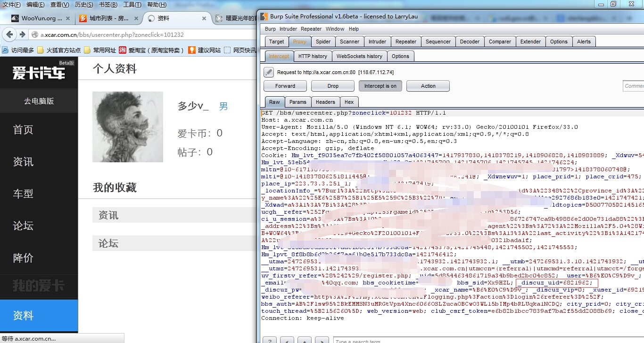Open the Action dropdown button
644x343 pixels.
428,86
